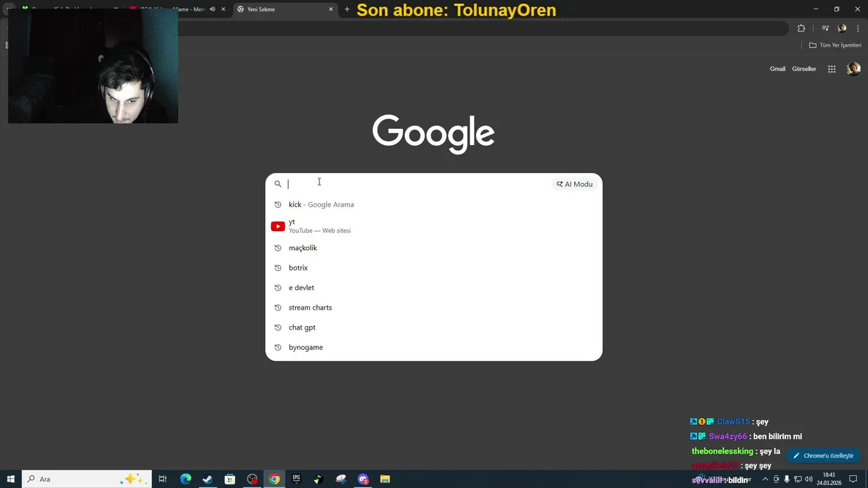Select the 'stream charts' suggestion
Screen dimensions: 868x488
(x=433, y=307)
